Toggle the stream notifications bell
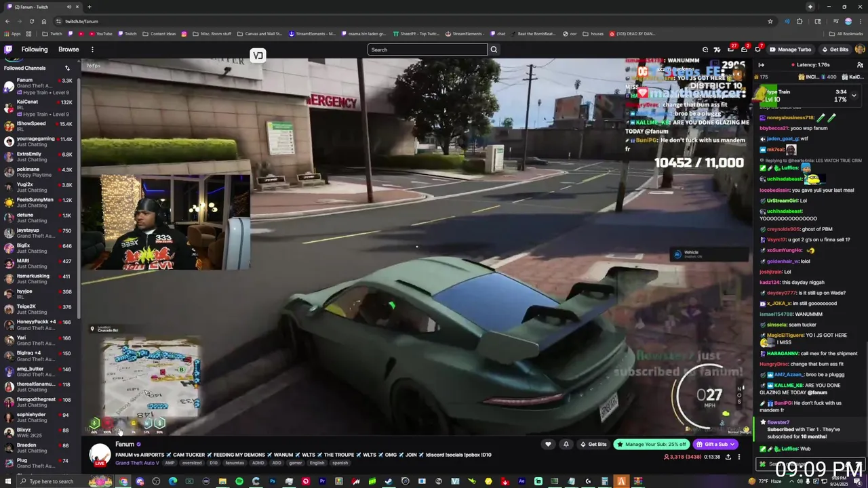 click(x=566, y=445)
